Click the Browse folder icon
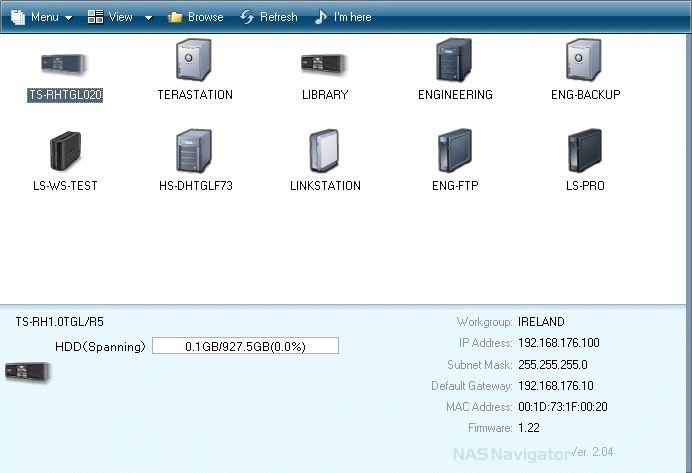692x473 pixels. tap(175, 17)
